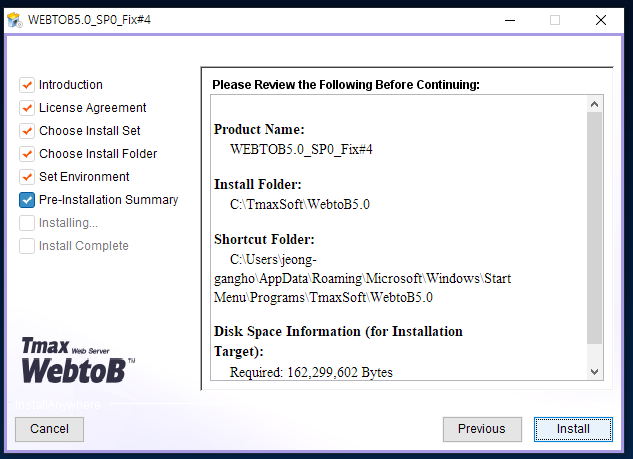Click the Required 162,299,602 Bytes text
The width and height of the screenshot is (633, 459).
pos(311,372)
